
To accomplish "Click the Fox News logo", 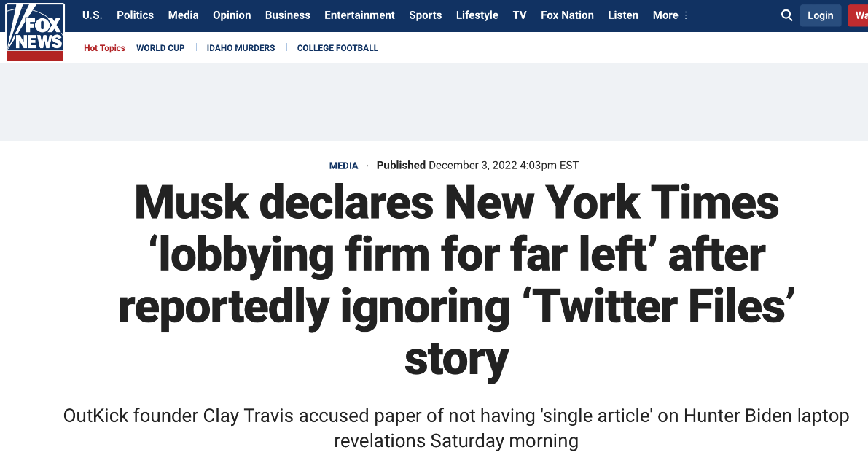I will [x=35, y=32].
